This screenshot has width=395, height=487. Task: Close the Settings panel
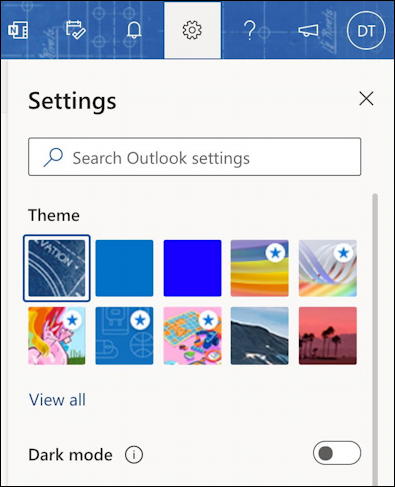pyautogui.click(x=366, y=99)
